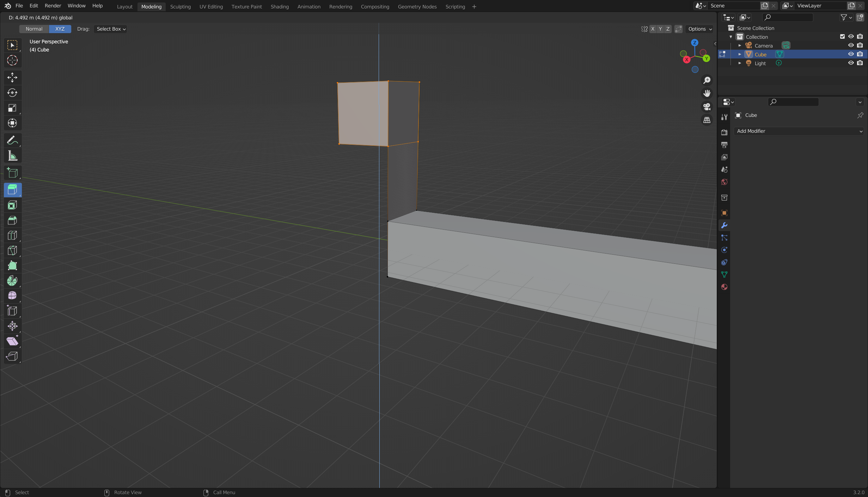Select the Shear tool
Viewport: 868px width, 497px height.
tap(12, 341)
